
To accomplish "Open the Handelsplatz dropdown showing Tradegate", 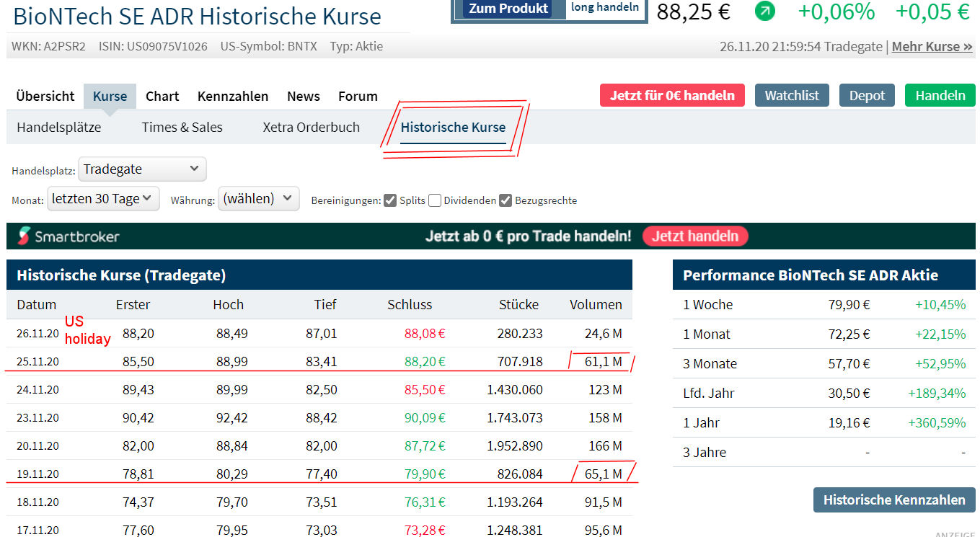I will (x=141, y=169).
